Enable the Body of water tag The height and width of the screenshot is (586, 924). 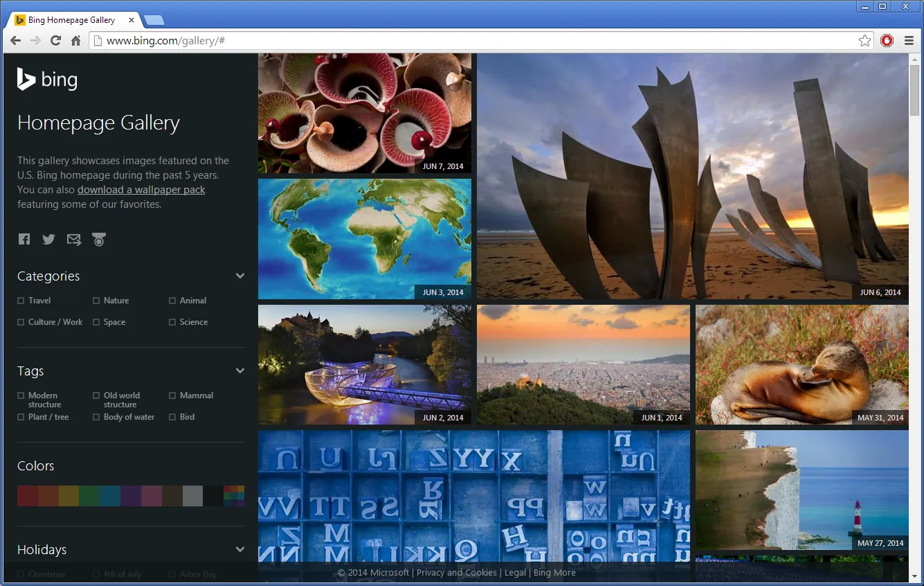point(96,417)
